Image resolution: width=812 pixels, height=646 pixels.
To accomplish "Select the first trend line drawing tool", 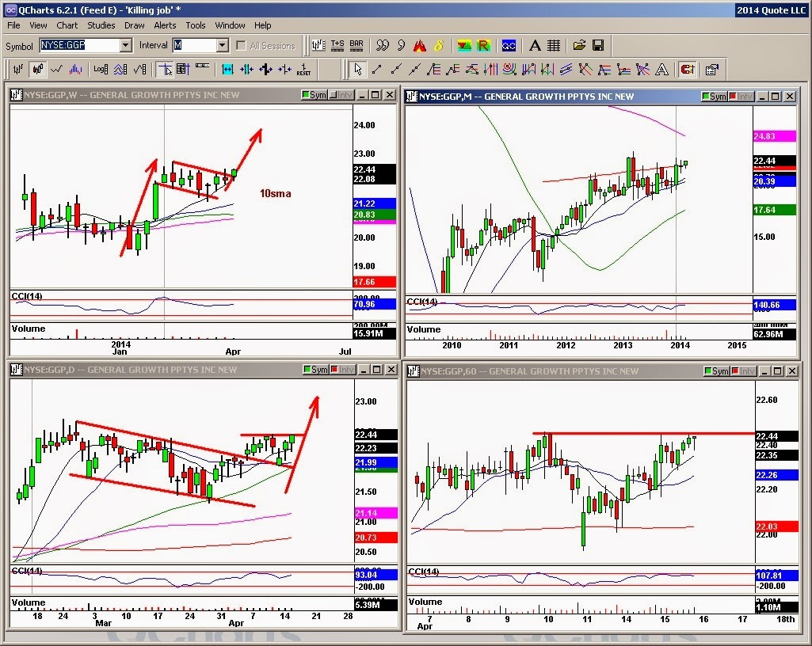I will [x=377, y=70].
